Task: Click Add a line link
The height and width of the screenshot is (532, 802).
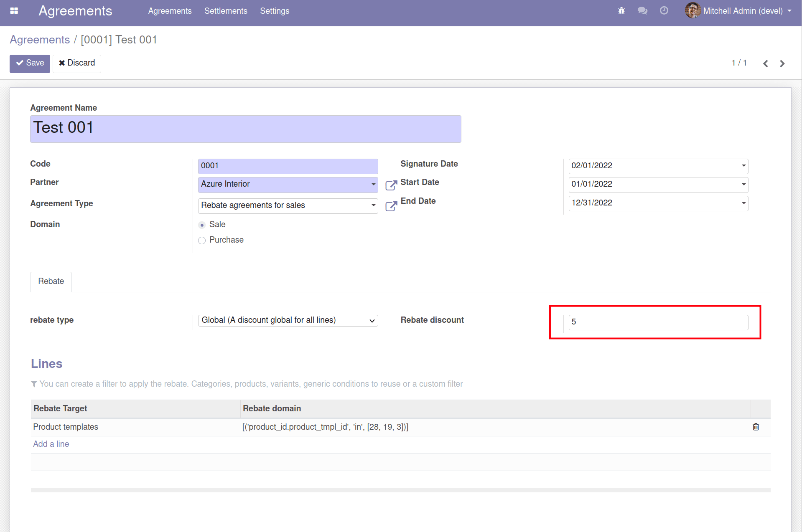Action: (x=51, y=444)
